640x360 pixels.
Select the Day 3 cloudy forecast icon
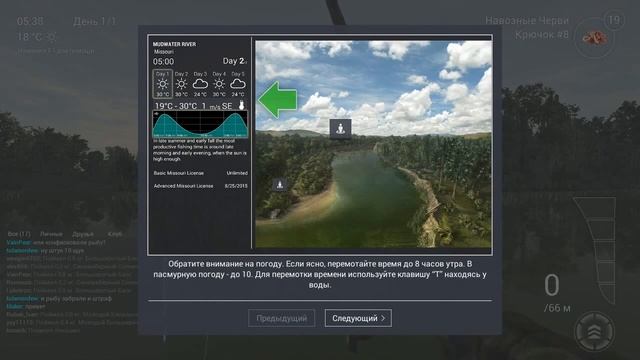(x=200, y=84)
